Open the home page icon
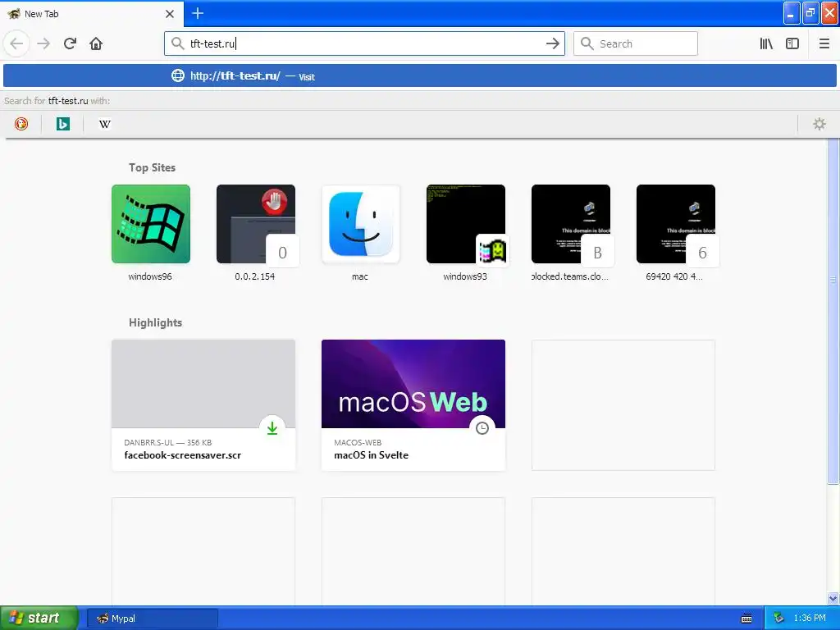This screenshot has height=630, width=840. pyautogui.click(x=96, y=43)
